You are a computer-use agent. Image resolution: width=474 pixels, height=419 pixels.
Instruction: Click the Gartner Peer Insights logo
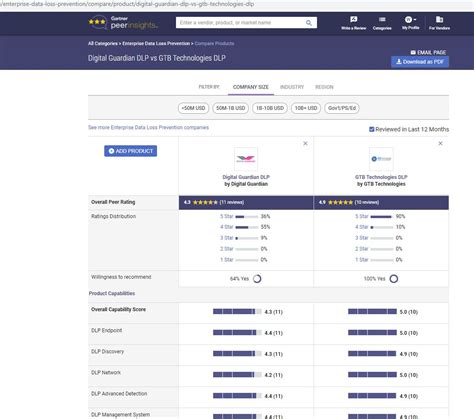click(x=123, y=23)
